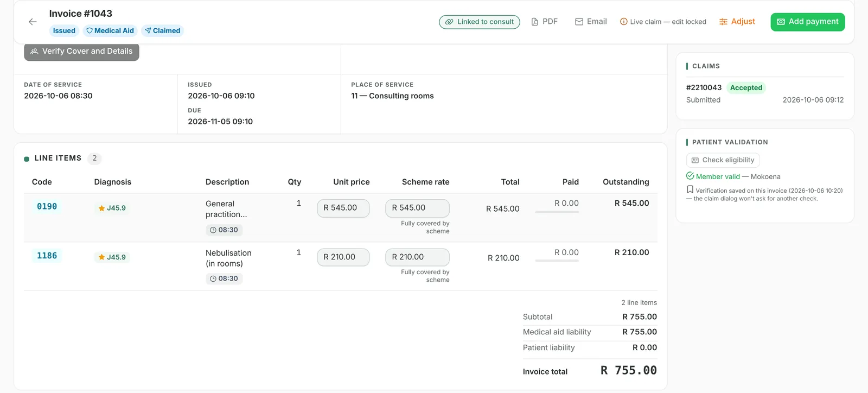The image size is (868, 393).
Task: Click the R 210.00 scheme rate field
Action: point(417,257)
